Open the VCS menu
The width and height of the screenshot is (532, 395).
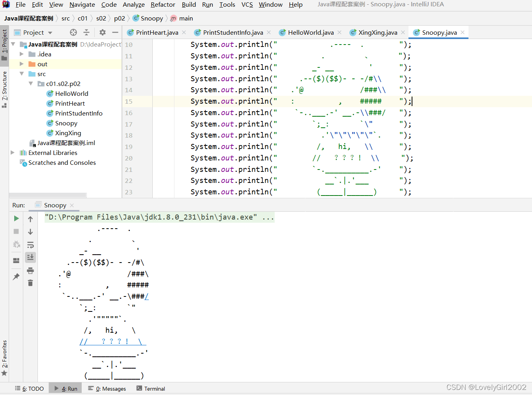247,4
